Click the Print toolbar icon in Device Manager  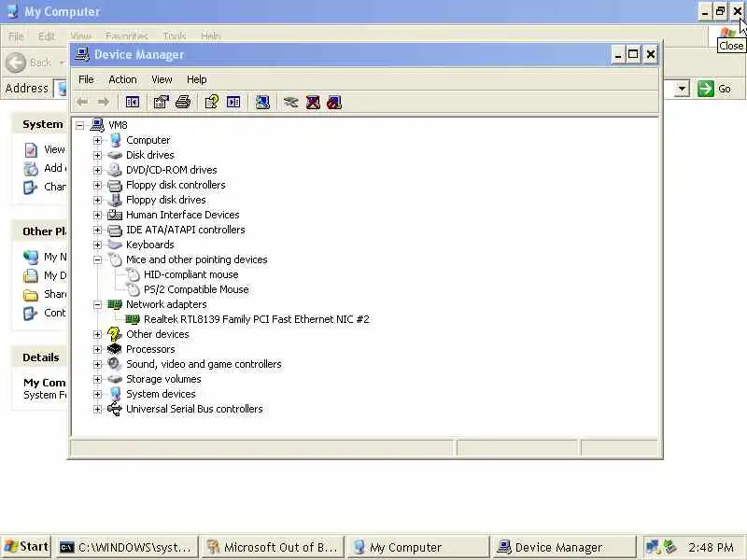click(183, 102)
